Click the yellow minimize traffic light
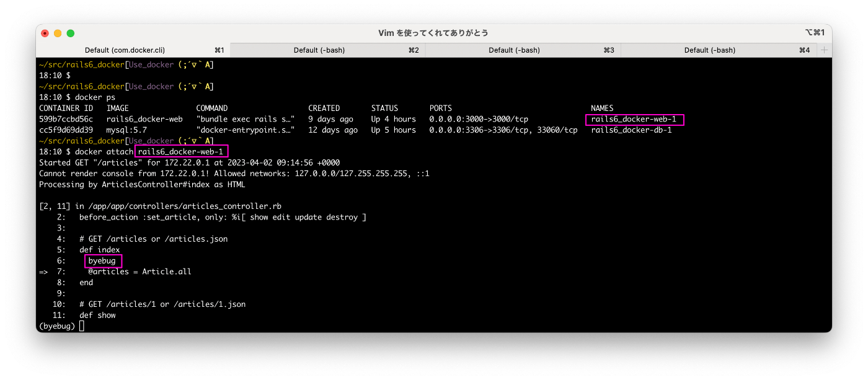 [x=58, y=32]
